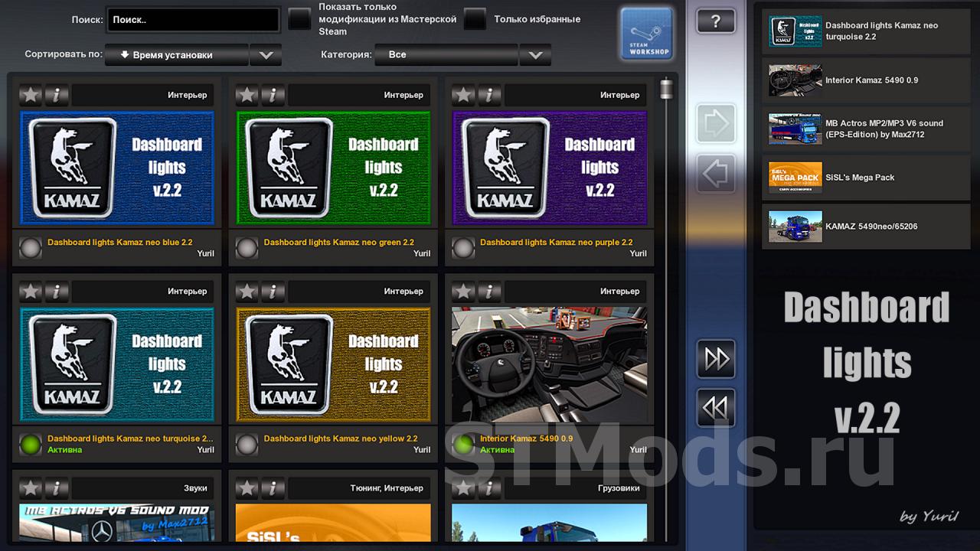The height and width of the screenshot is (551, 980).
Task: Favorite the Kamaz neo turquoise mod star
Action: (x=31, y=292)
